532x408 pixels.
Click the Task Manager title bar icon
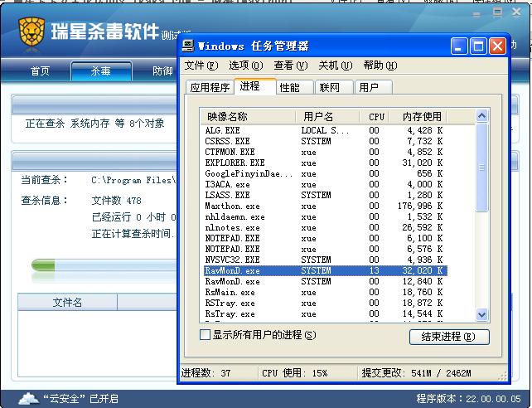click(x=187, y=46)
